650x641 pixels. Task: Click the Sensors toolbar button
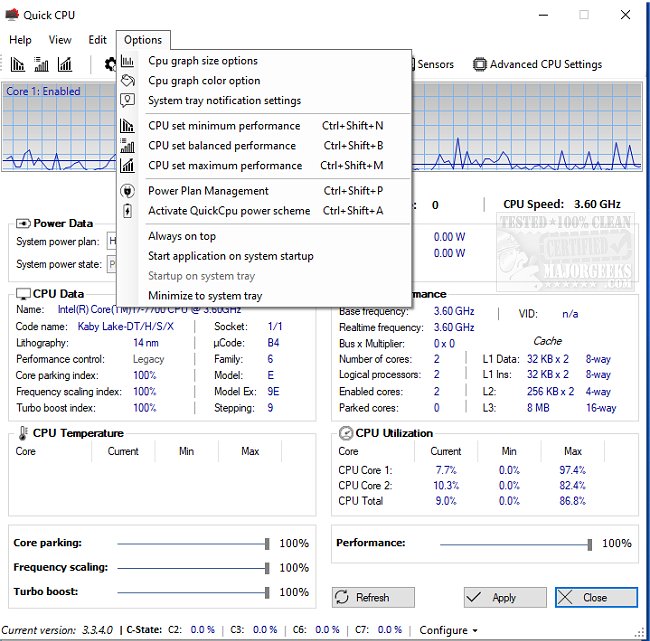(432, 64)
